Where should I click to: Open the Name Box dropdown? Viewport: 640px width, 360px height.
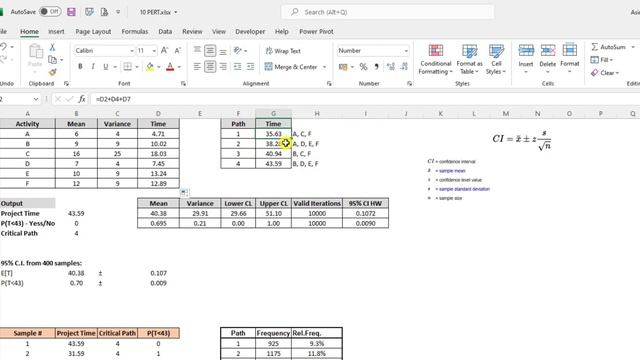click(36, 99)
